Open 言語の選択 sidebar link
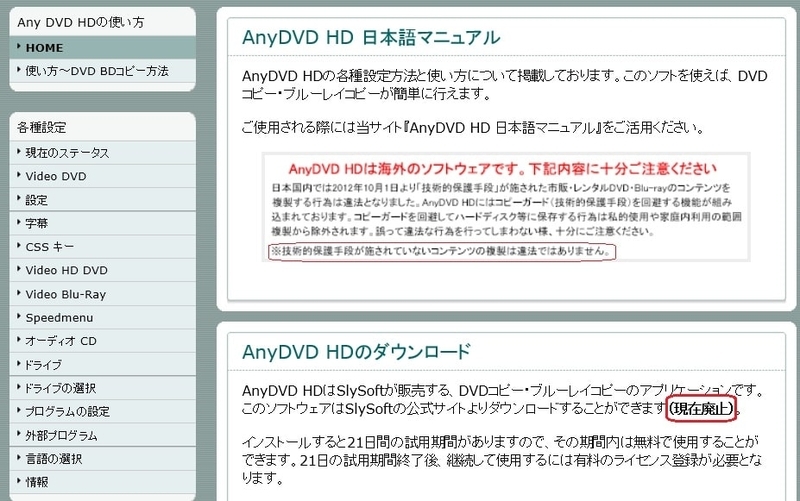The image size is (800, 501). [x=102, y=458]
